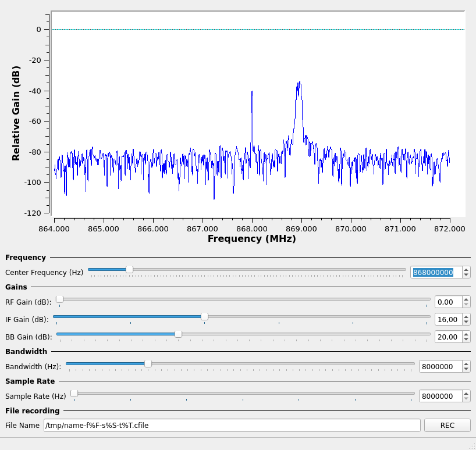The image size is (476, 450).
Task: Click the File Name text field
Action: pos(232,426)
